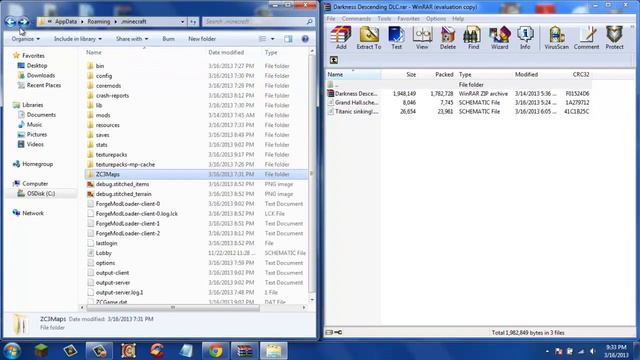Click the Explorer Forward navigation arrow
The image size is (640, 360).
pyautogui.click(x=24, y=22)
